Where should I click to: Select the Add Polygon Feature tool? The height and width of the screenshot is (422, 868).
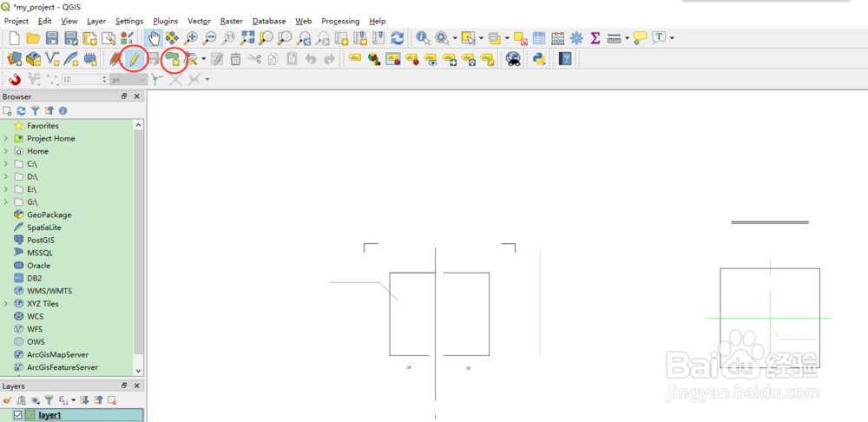pos(174,58)
